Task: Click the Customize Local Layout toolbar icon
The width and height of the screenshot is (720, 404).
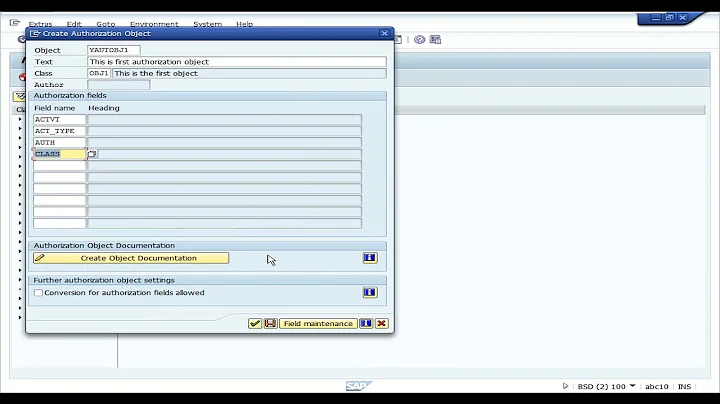Action: coord(435,39)
